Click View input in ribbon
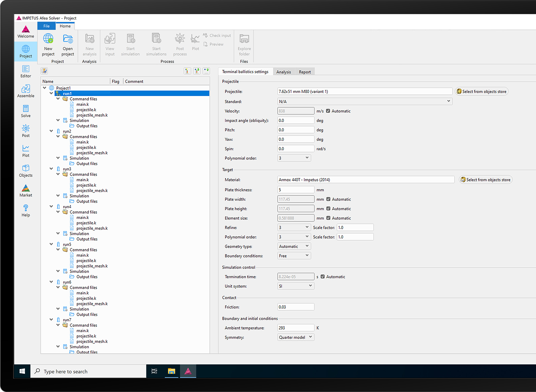536x392 pixels. 110,45
